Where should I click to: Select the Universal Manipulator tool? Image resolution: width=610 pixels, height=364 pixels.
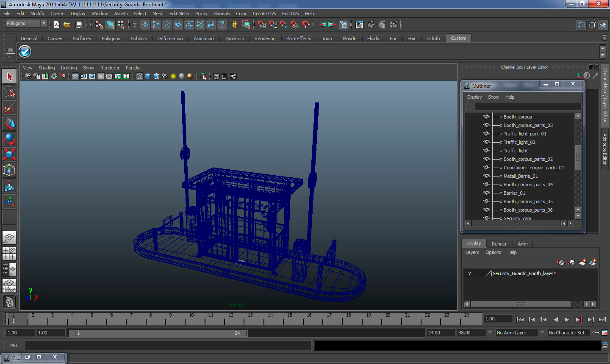click(9, 170)
